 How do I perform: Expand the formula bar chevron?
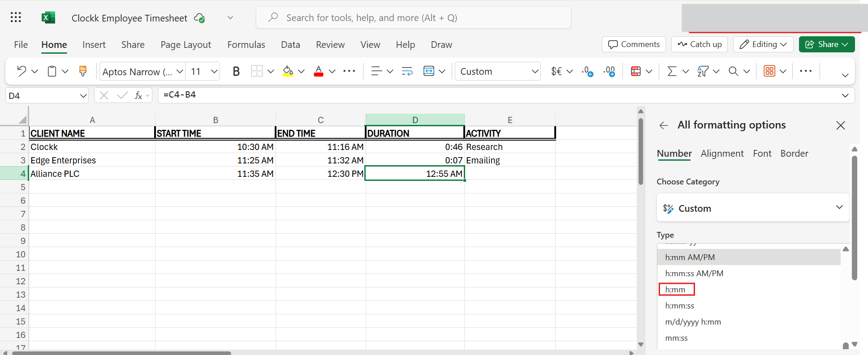tap(845, 95)
